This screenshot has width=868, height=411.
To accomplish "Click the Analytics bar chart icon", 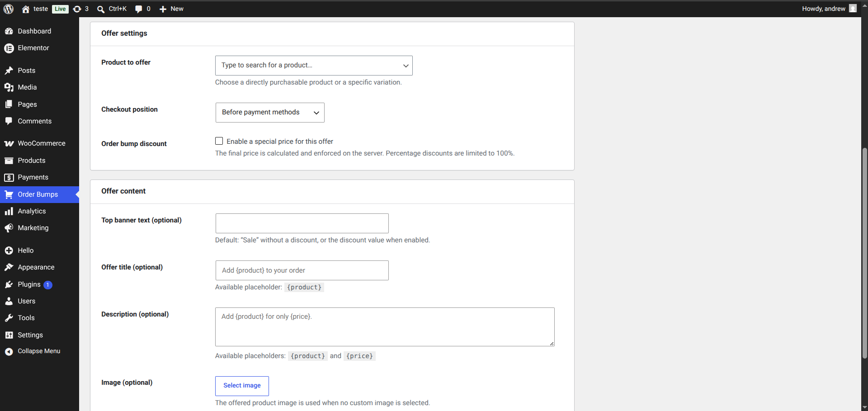I will pyautogui.click(x=9, y=211).
